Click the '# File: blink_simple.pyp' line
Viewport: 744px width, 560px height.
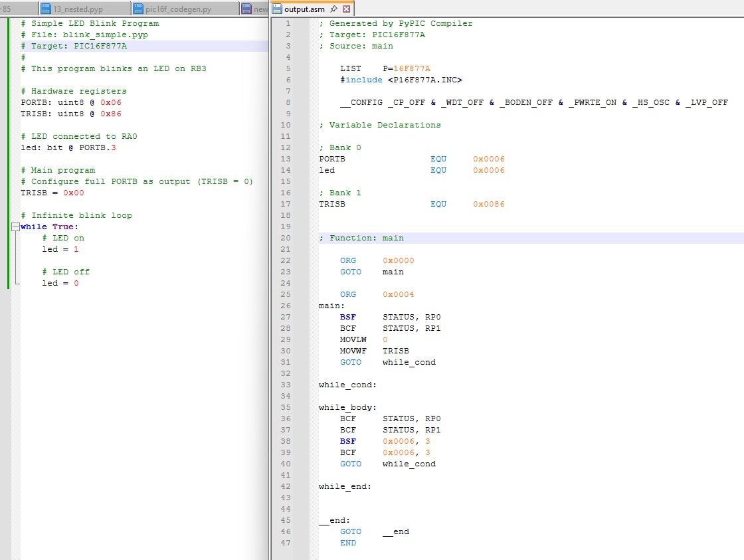(84, 35)
